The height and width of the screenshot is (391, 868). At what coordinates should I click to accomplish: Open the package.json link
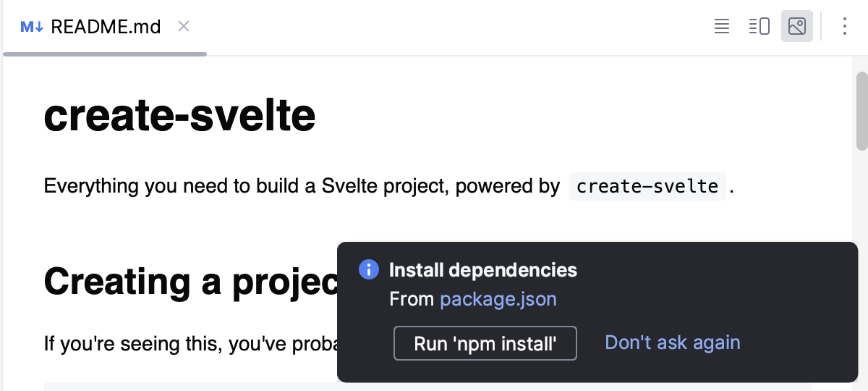click(x=498, y=299)
